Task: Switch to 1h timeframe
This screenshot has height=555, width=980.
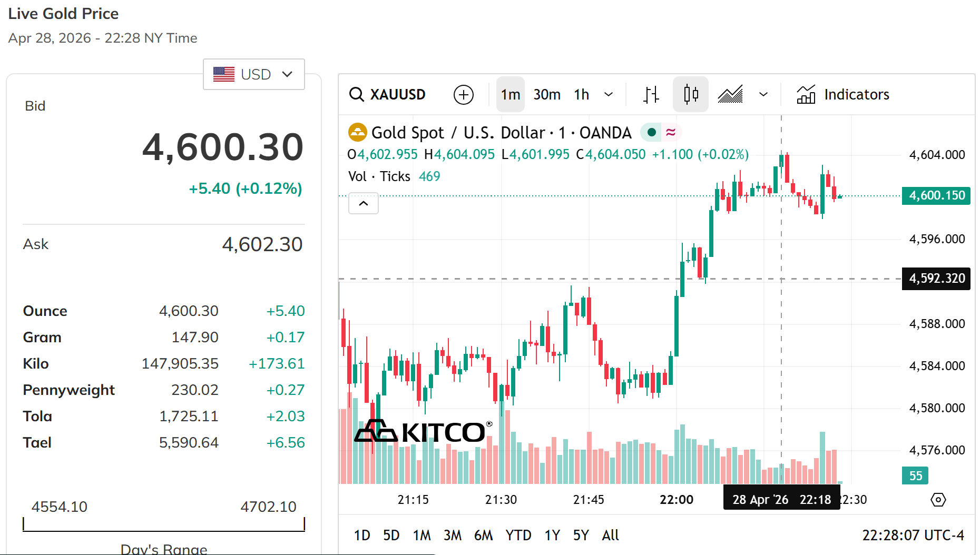Action: point(582,95)
